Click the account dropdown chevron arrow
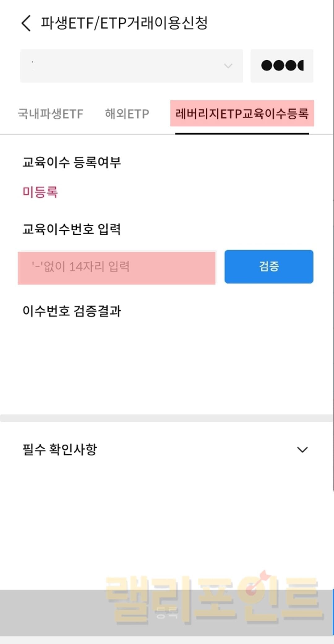 pos(228,66)
